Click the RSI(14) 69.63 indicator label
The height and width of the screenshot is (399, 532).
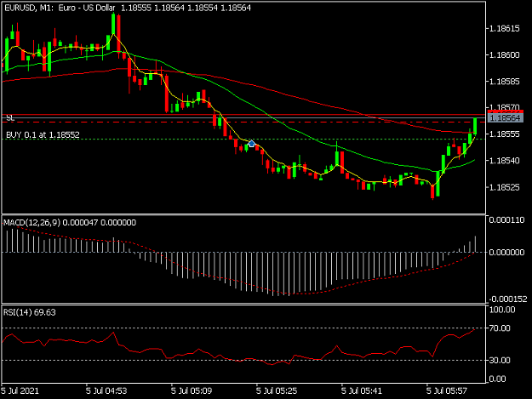29,312
